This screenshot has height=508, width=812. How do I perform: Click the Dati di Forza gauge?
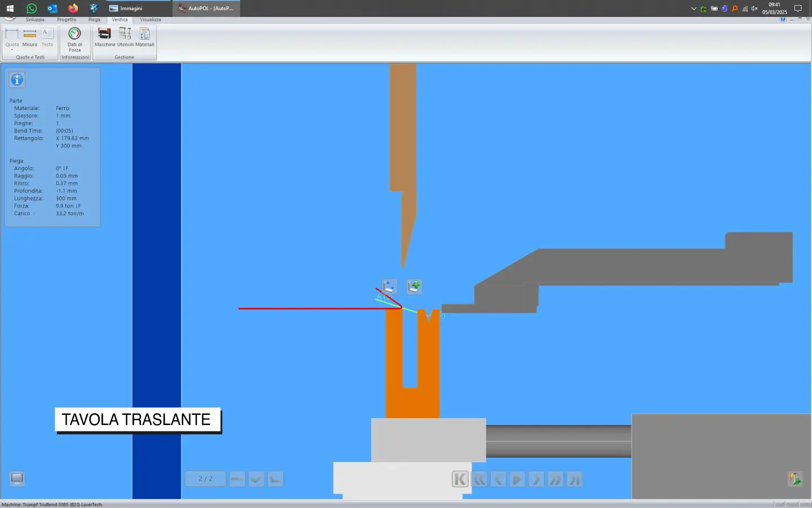coord(74,37)
